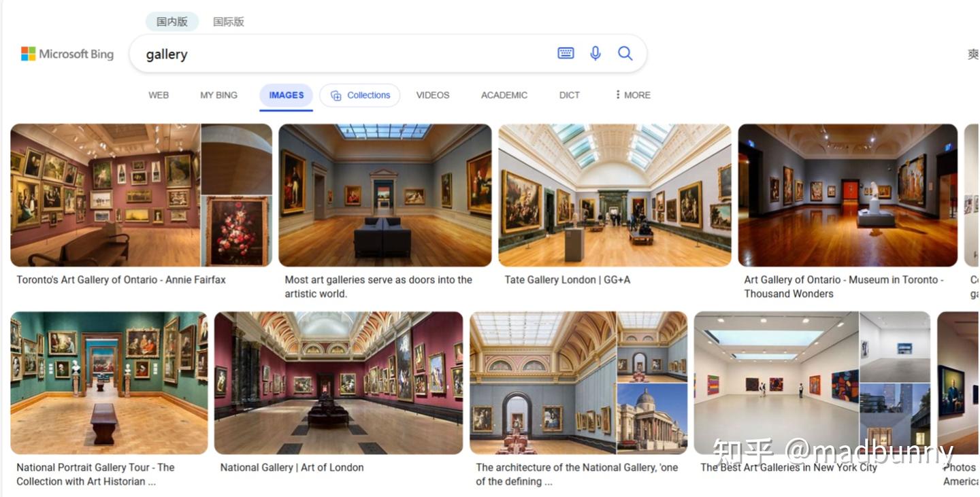Go to the WEB tab
This screenshot has height=497, width=980.
click(159, 95)
